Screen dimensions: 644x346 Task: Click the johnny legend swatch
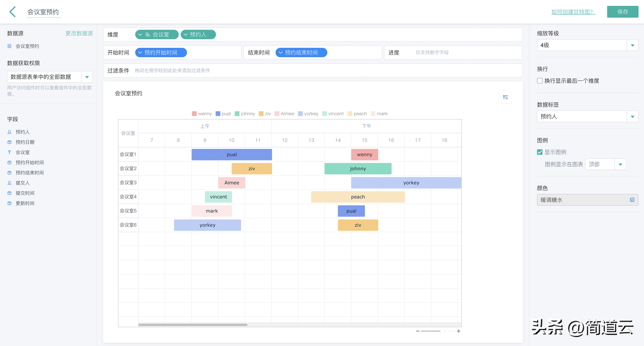(237, 114)
